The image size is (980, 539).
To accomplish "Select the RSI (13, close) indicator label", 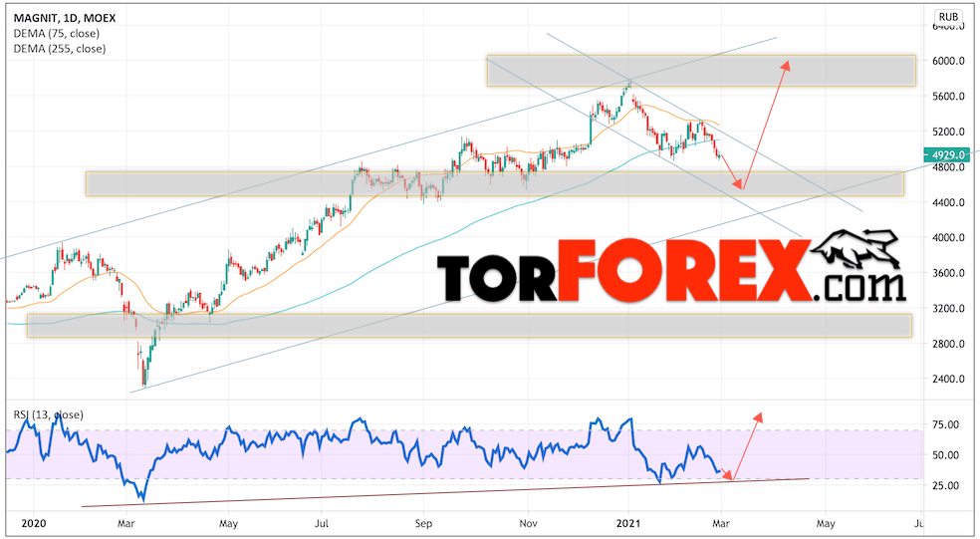I will tap(48, 415).
